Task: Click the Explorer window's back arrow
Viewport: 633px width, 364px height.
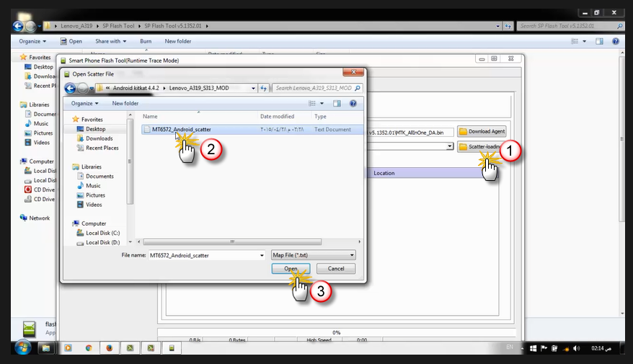Action: 18,26
